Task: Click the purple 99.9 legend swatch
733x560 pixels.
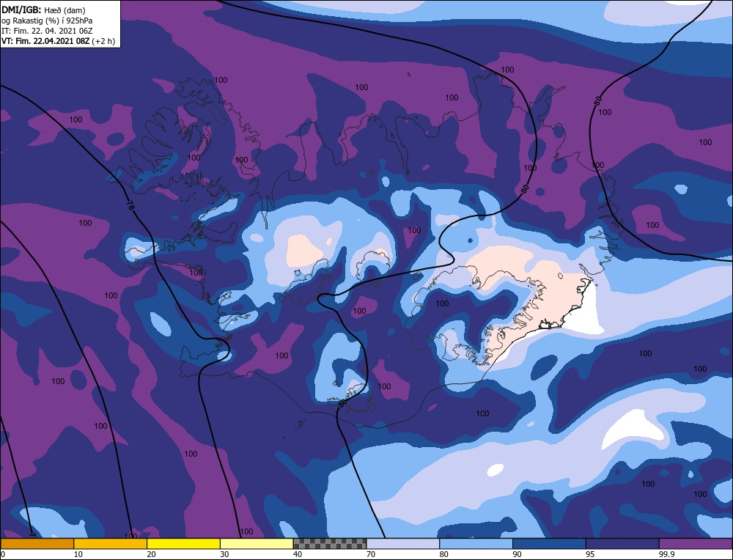Action: point(696,544)
